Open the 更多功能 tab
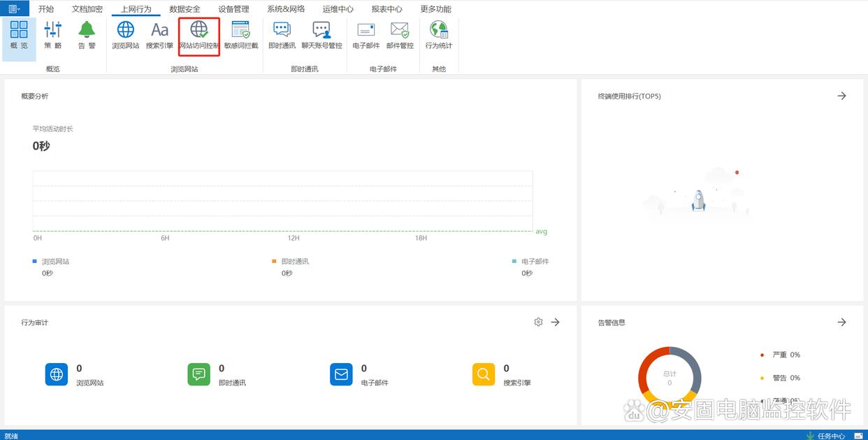Image resolution: width=868 pixels, height=440 pixels. coord(435,9)
